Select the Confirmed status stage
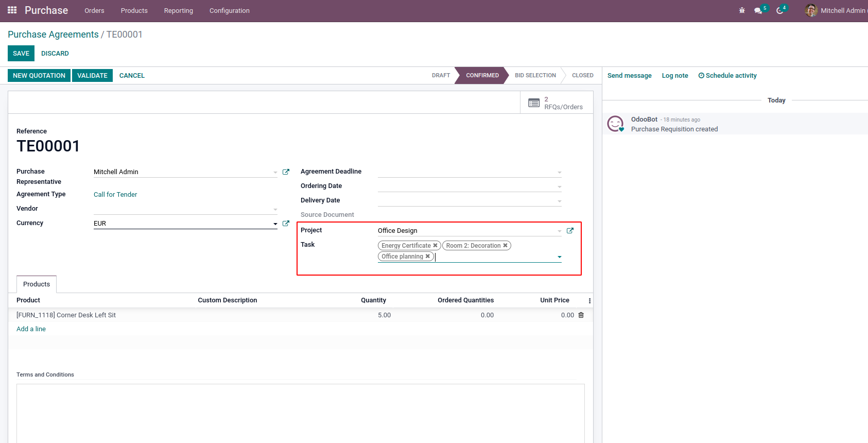This screenshot has width=868, height=443. [x=482, y=76]
